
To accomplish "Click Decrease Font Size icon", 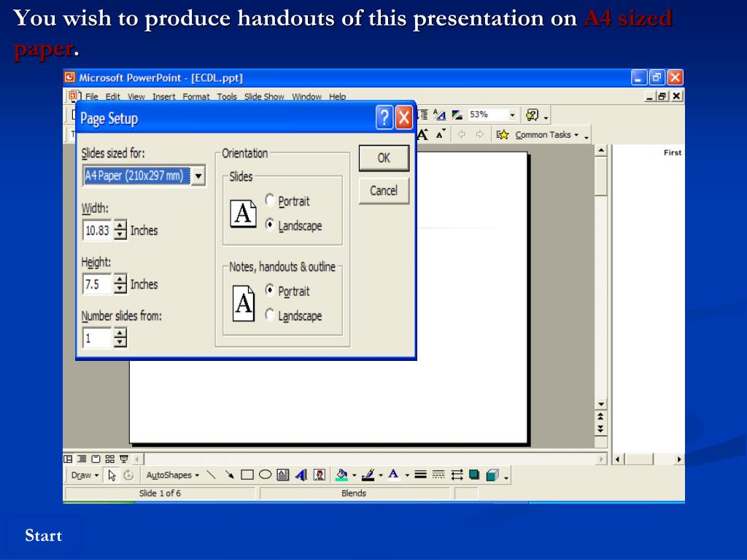I will tap(441, 135).
